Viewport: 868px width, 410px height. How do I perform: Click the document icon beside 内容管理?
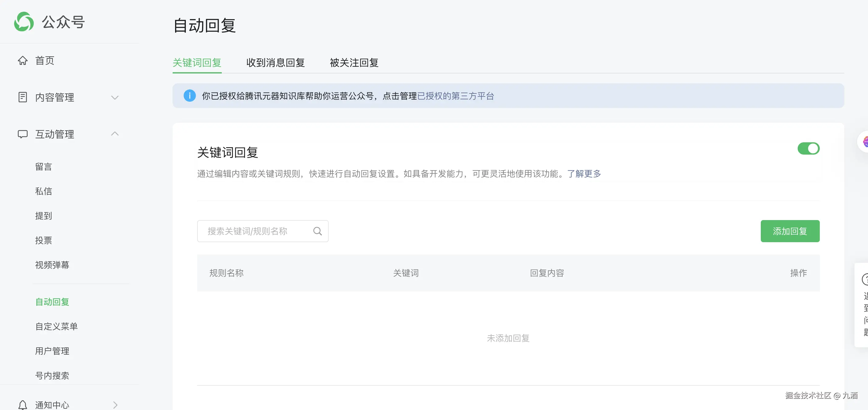(x=23, y=97)
